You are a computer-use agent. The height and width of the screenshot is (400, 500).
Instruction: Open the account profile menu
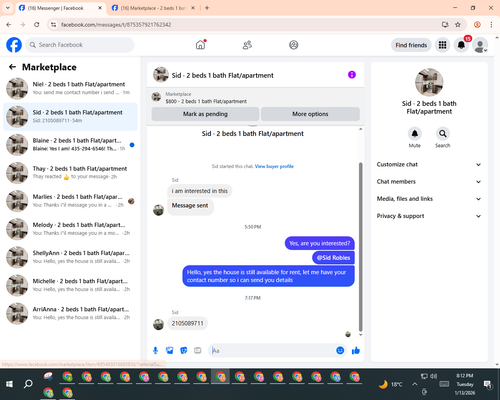coord(480,45)
